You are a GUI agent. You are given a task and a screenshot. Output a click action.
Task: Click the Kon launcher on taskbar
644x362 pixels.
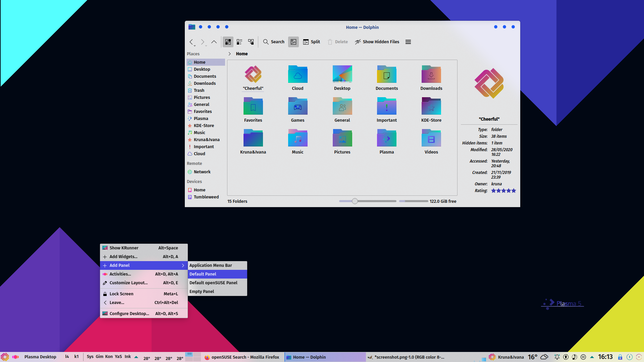(109, 357)
